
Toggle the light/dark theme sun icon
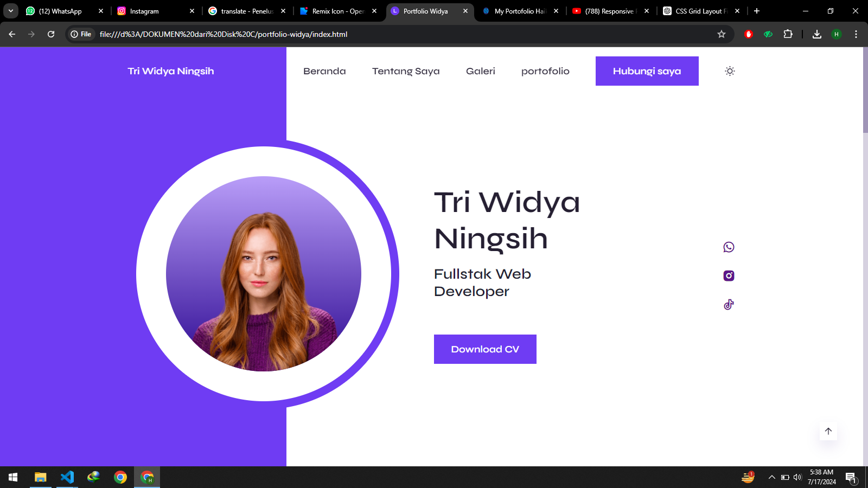point(730,71)
